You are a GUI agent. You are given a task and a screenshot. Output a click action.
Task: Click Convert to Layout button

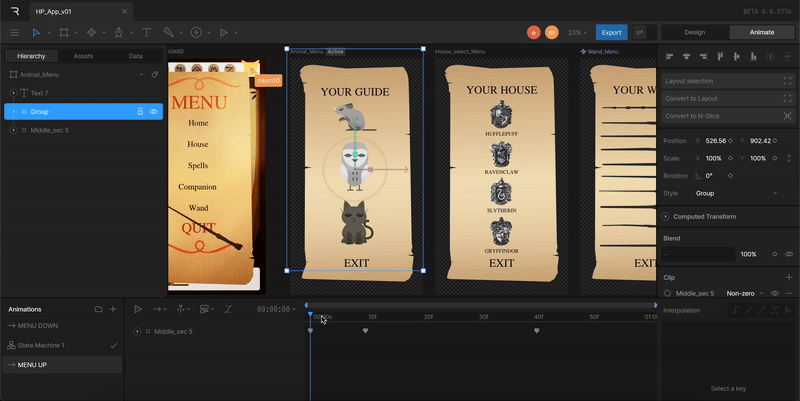(728, 98)
